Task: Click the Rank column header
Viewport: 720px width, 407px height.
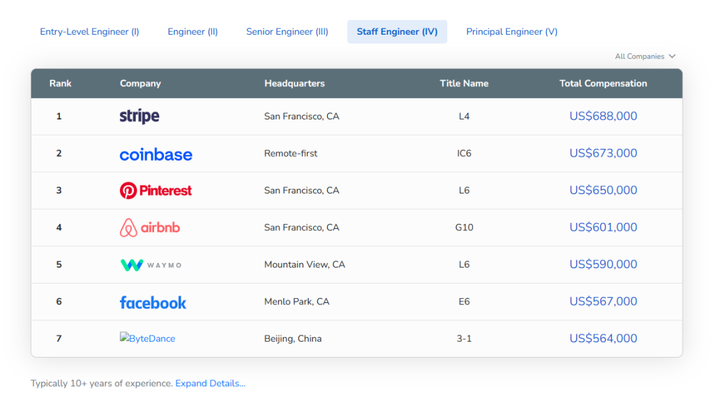Action: 60,84
